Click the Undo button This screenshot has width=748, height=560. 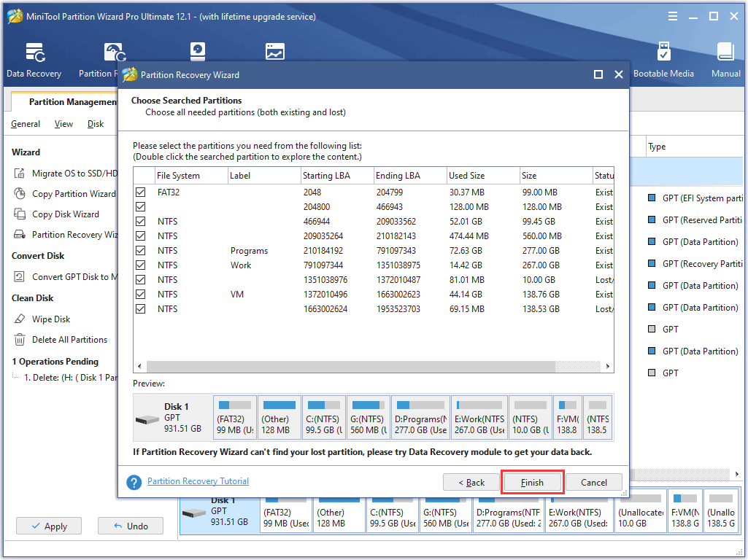coord(131,526)
